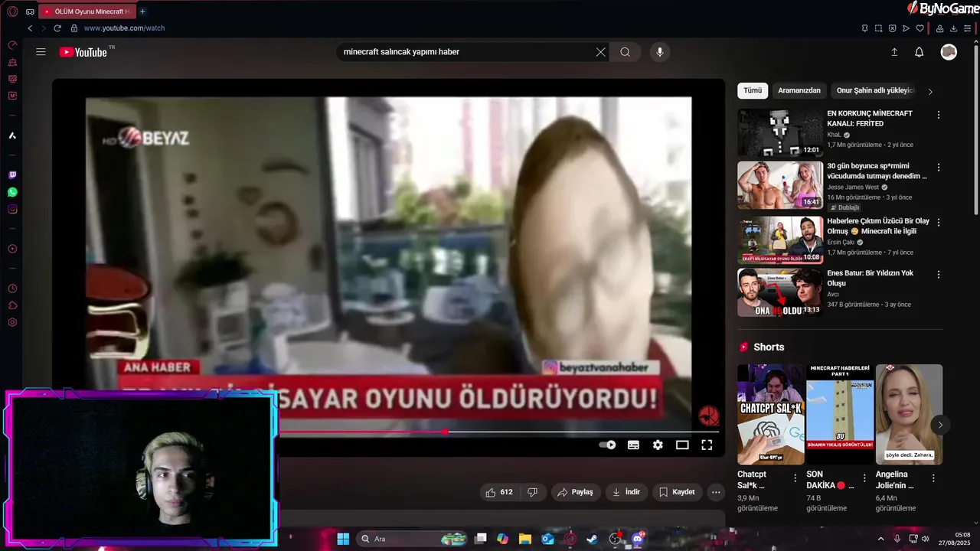Image resolution: width=980 pixels, height=551 pixels.
Task: Open the Opera GX main menu logo
Action: pos(12,11)
